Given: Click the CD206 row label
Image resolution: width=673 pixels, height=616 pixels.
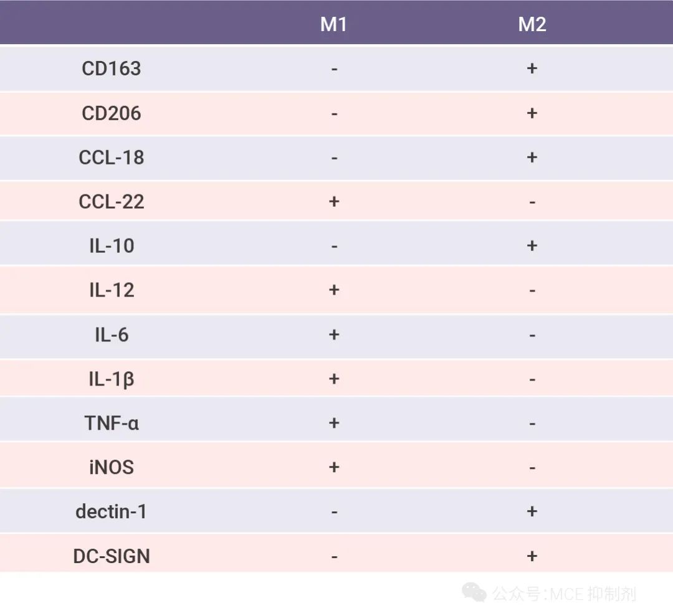Looking at the screenshot, I should pos(112,113).
